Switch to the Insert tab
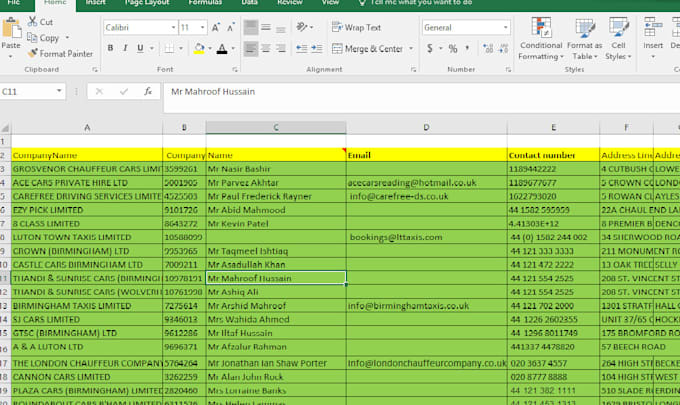Viewport: 680px width, 405px height. (x=95, y=3)
